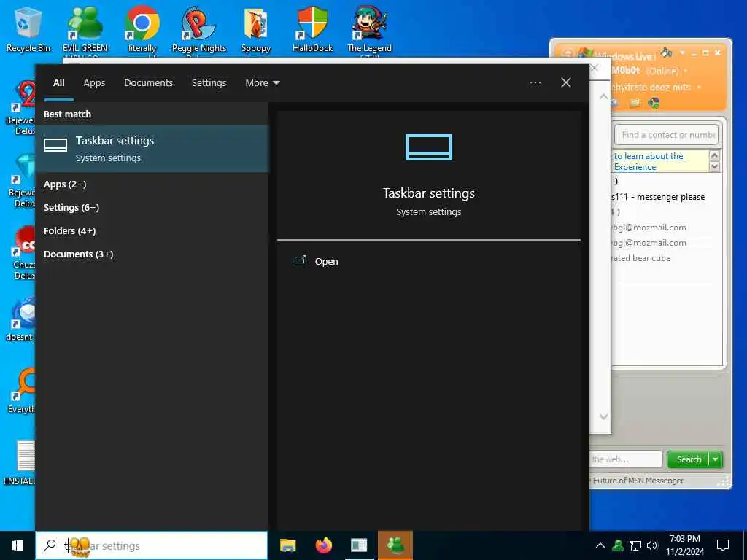Expand the Documents (3+) results group
This screenshot has height=560, width=747.
click(79, 254)
